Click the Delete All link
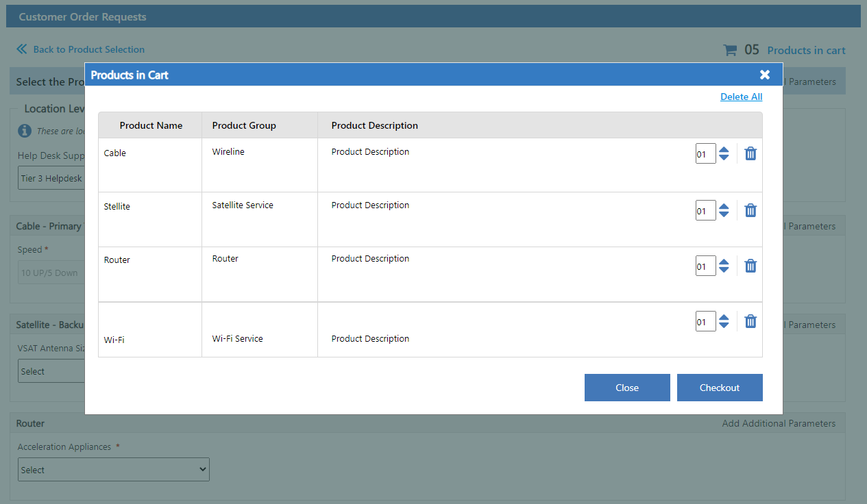Image resolution: width=867 pixels, height=504 pixels. click(741, 97)
